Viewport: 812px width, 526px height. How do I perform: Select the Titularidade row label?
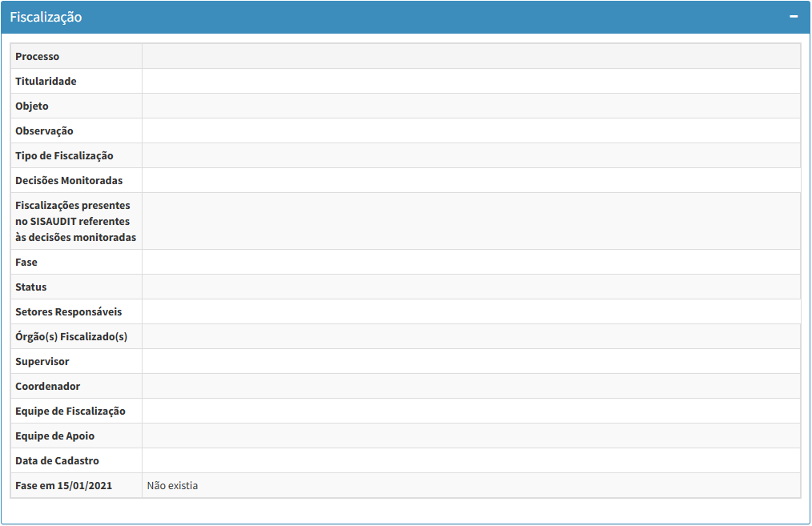[46, 82]
